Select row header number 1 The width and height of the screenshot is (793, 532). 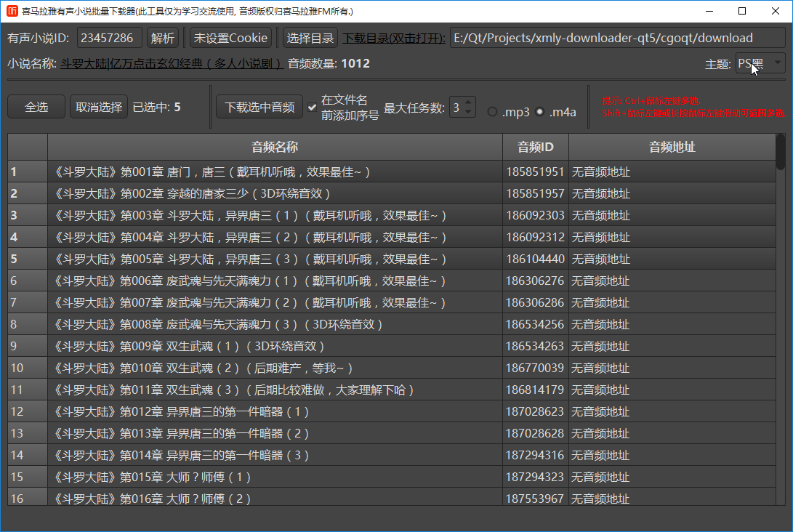coord(28,172)
